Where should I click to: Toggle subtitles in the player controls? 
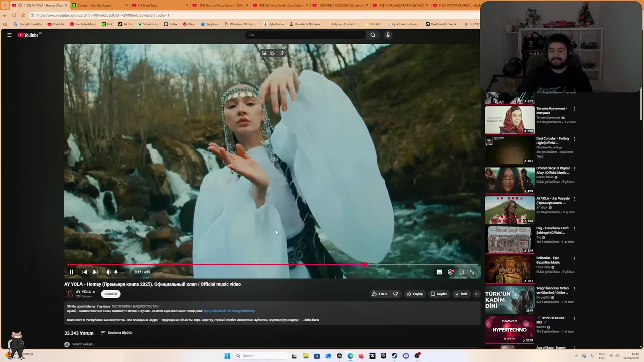click(x=439, y=272)
